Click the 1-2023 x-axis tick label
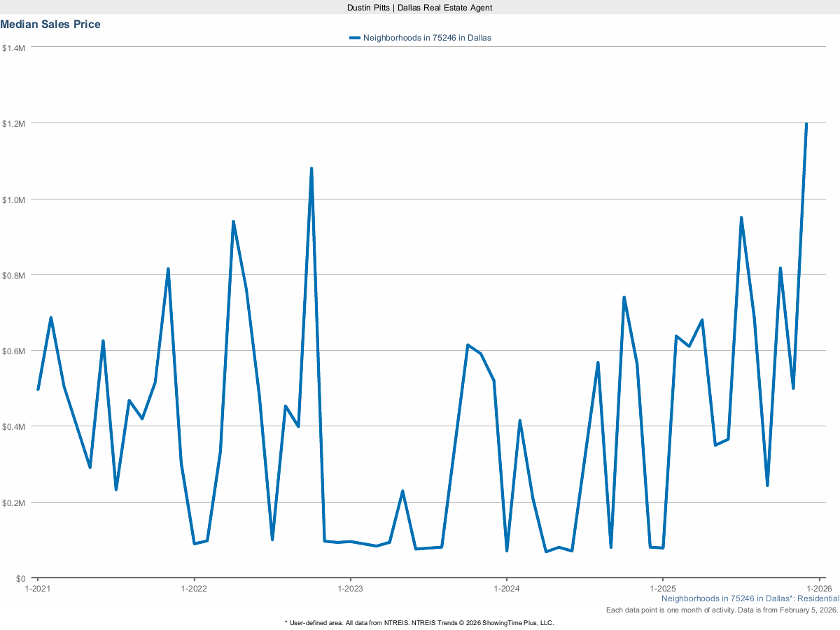 (350, 589)
